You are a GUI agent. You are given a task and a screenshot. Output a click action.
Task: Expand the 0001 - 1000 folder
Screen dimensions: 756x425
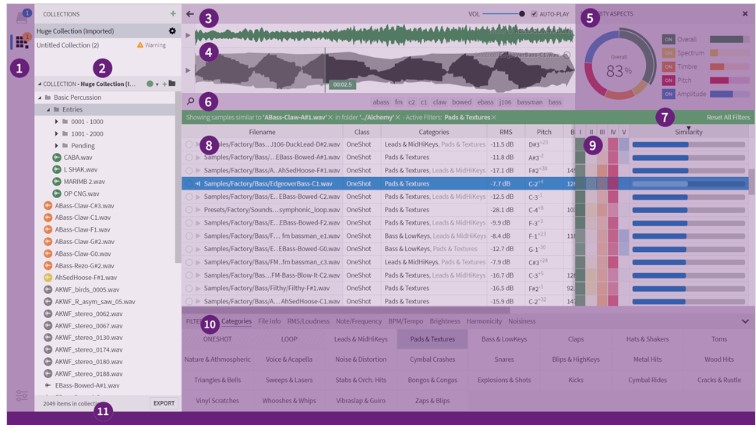point(56,122)
